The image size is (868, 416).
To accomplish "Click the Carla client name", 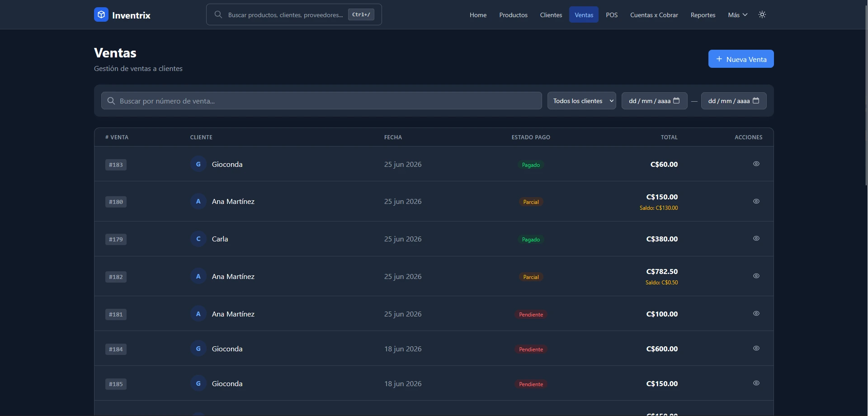I will pos(220,239).
